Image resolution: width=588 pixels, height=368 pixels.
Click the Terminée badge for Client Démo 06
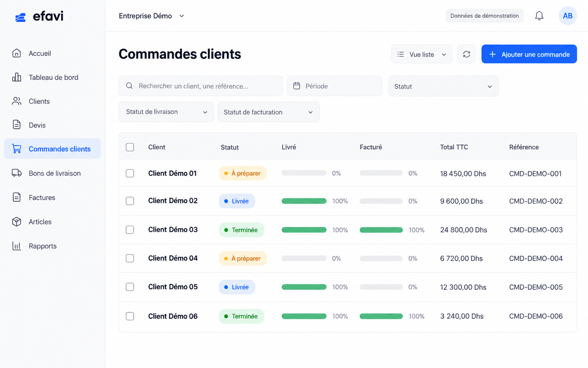coord(241,316)
